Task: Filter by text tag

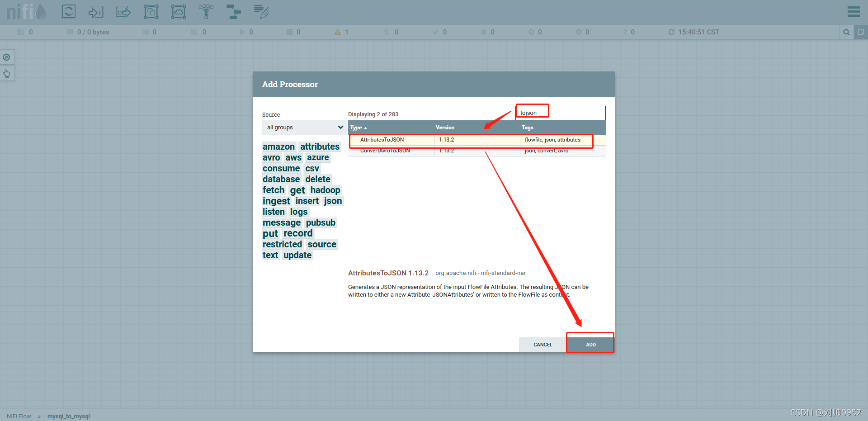Action: click(270, 255)
